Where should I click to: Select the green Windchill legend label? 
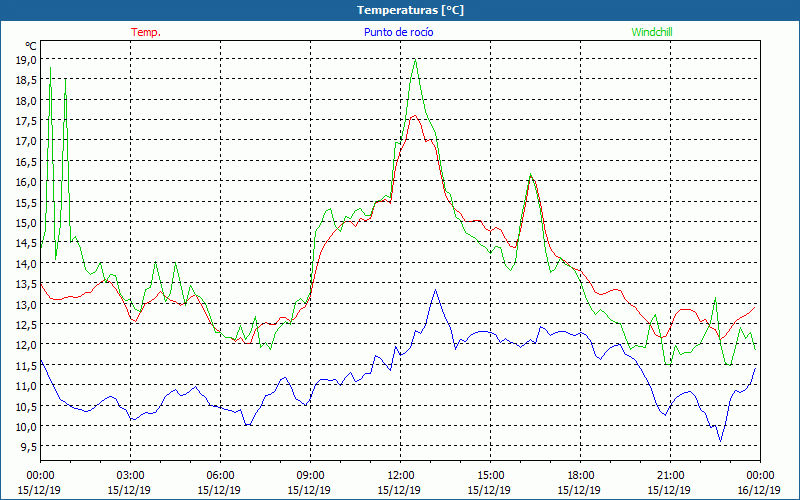click(x=652, y=32)
